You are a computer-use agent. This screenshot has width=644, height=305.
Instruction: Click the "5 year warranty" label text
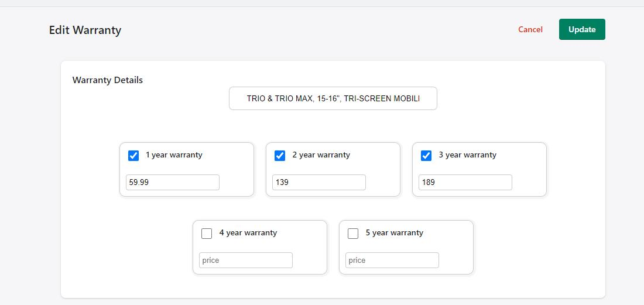[x=394, y=233]
